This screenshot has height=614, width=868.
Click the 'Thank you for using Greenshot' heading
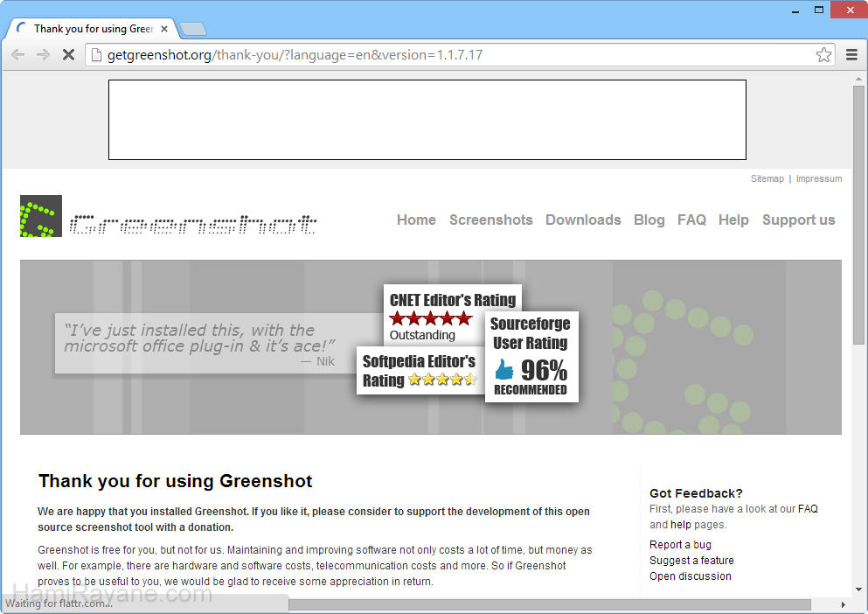pyautogui.click(x=175, y=480)
